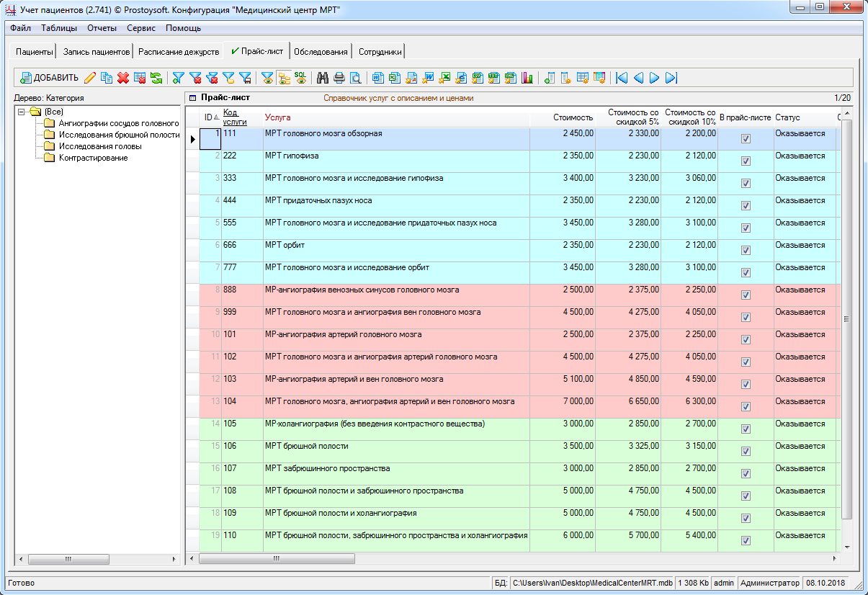
Task: Sort table by ID column header
Action: (x=208, y=117)
